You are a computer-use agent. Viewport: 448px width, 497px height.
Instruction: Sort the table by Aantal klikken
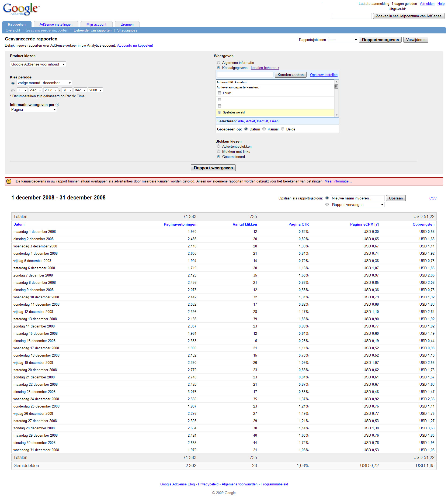click(245, 225)
